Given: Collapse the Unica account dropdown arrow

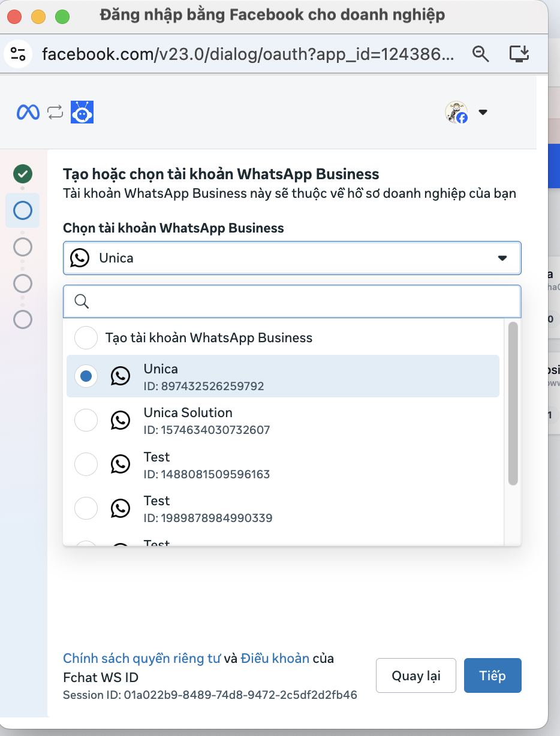Looking at the screenshot, I should (502, 258).
